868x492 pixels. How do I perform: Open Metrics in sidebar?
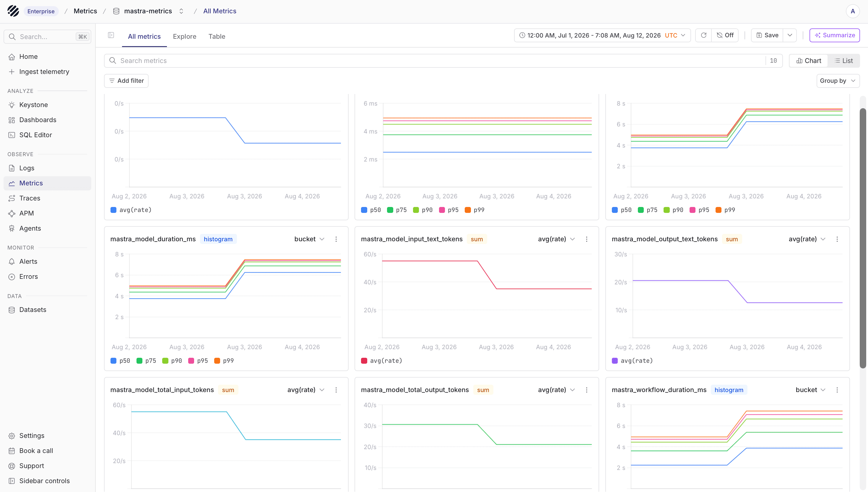[48, 183]
